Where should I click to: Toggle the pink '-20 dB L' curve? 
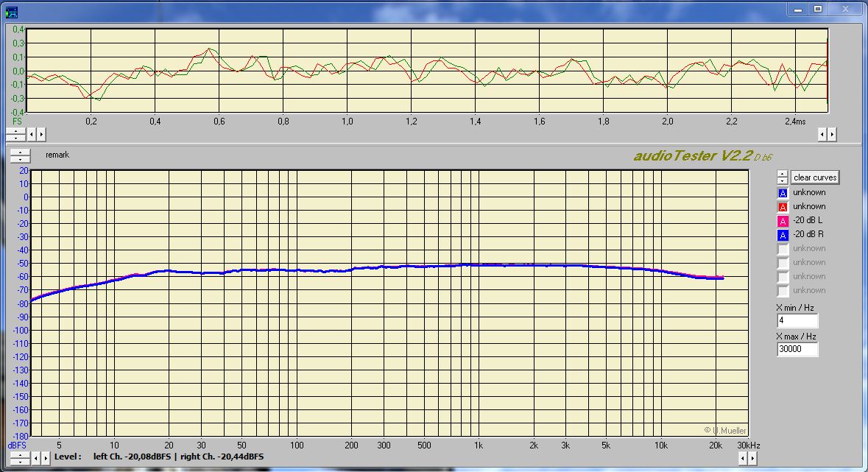[783, 221]
